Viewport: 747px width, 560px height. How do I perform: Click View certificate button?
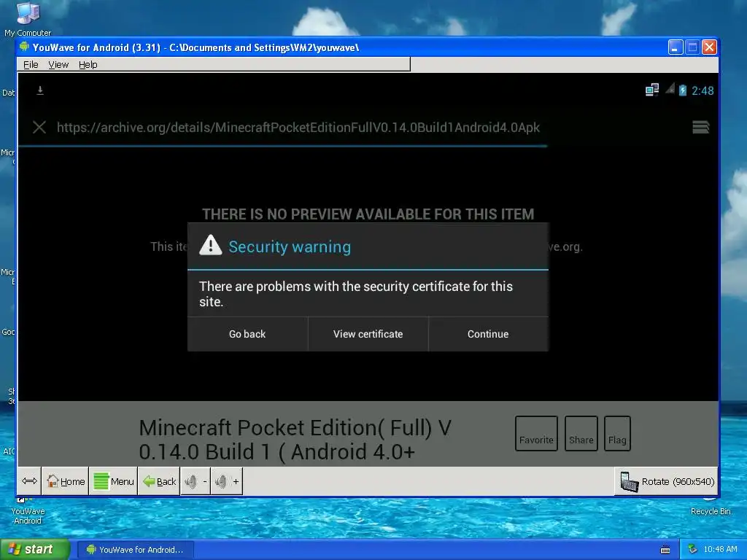pos(368,334)
